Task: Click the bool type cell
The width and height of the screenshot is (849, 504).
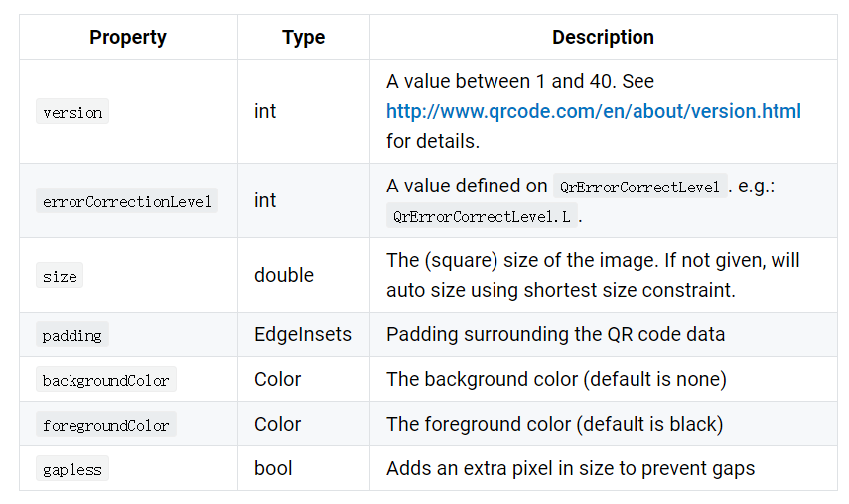Action: tap(273, 468)
